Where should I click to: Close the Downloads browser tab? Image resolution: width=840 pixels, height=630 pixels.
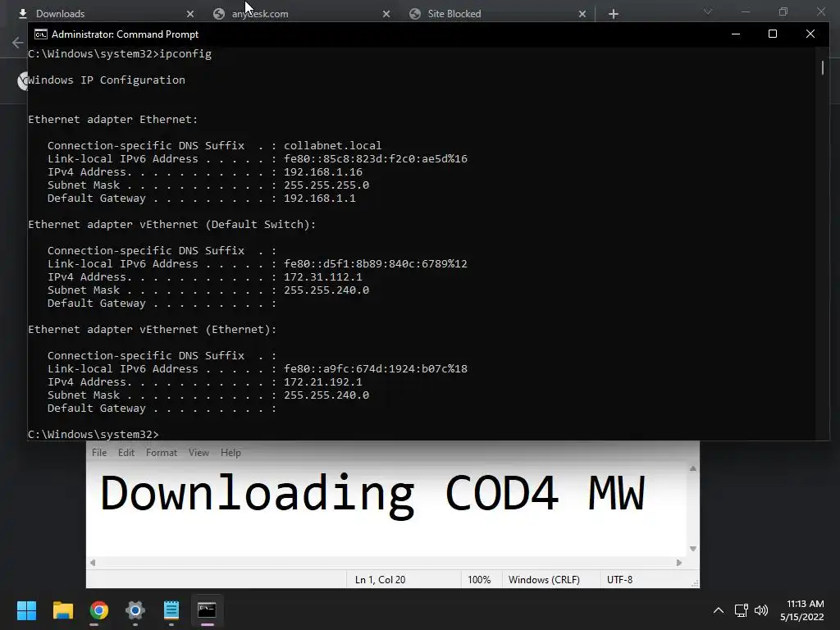click(190, 14)
